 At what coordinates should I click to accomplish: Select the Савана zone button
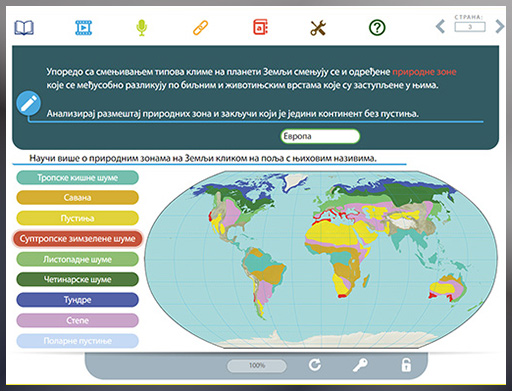click(x=77, y=198)
